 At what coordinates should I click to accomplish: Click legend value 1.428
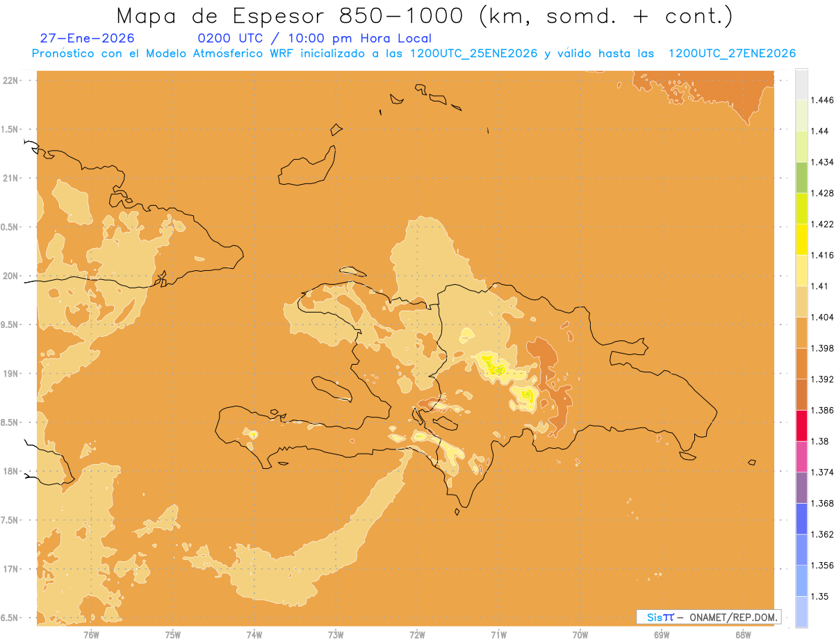(x=822, y=193)
